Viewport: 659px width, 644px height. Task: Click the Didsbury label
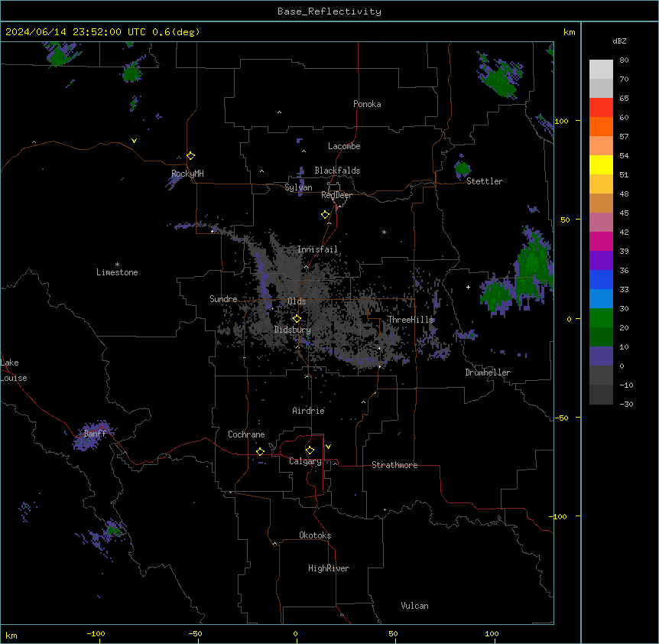(x=293, y=330)
